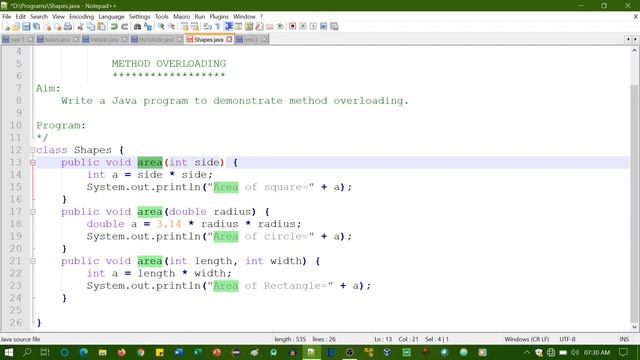Toggle Synchronize Horizontal Scrolling icon
The width and height of the screenshot is (640, 360).
pos(195,27)
